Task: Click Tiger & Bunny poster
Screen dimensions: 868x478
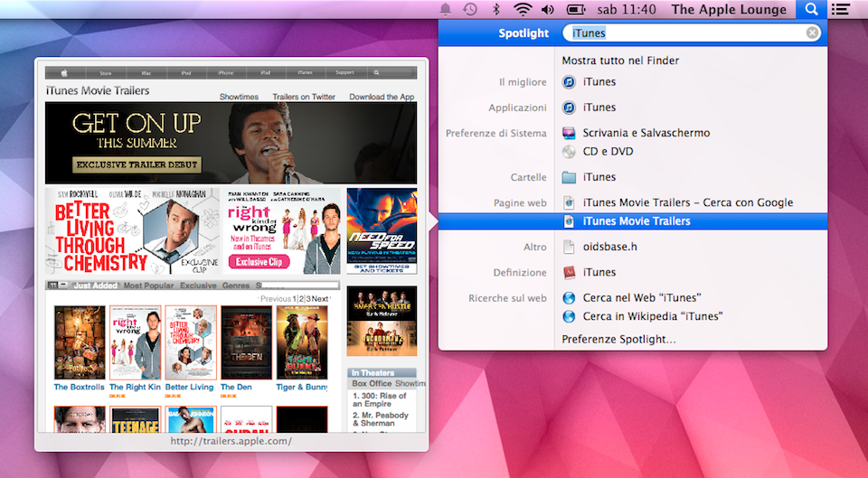Action: (x=302, y=342)
